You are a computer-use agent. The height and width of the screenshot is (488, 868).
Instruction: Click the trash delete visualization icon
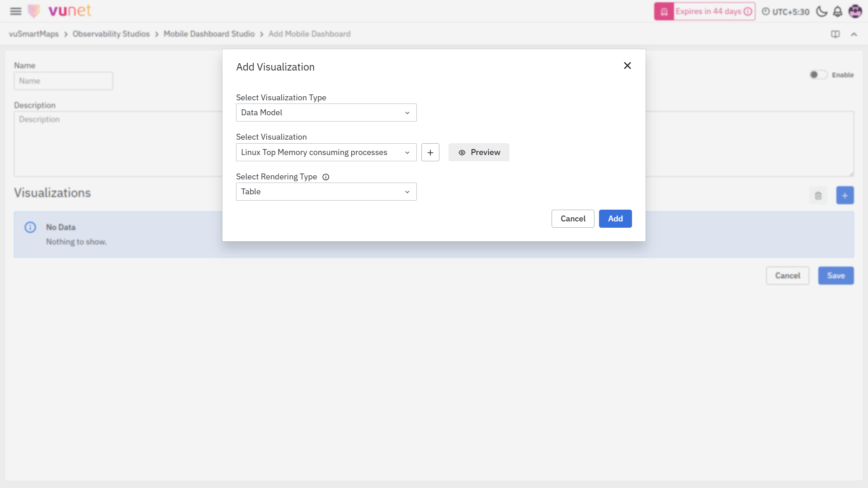click(x=818, y=196)
